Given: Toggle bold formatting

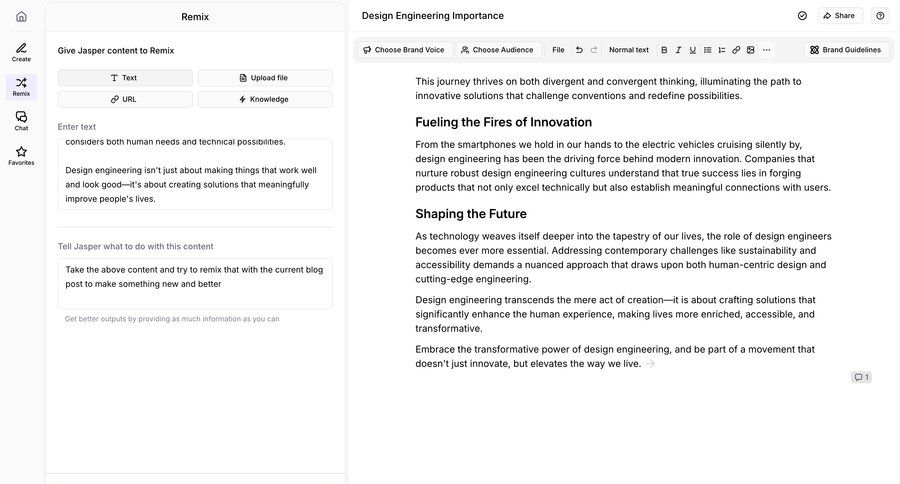Looking at the screenshot, I should coord(664,50).
